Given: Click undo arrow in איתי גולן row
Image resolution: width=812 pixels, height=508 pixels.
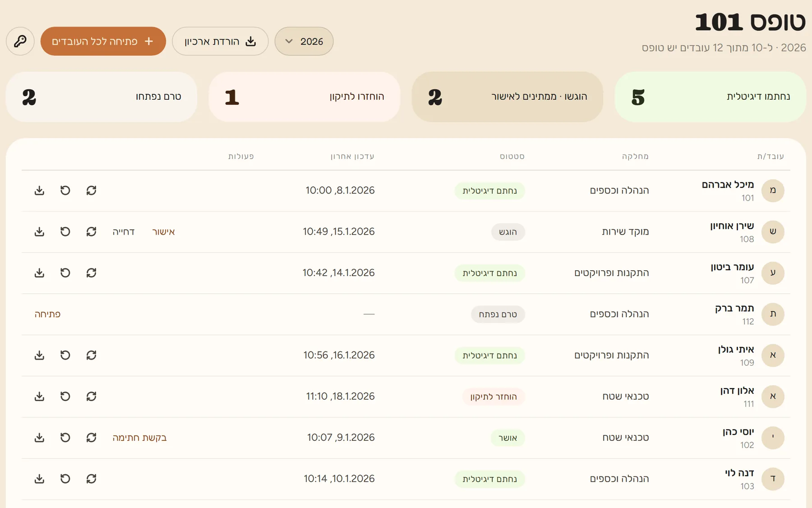Looking at the screenshot, I should [x=65, y=355].
